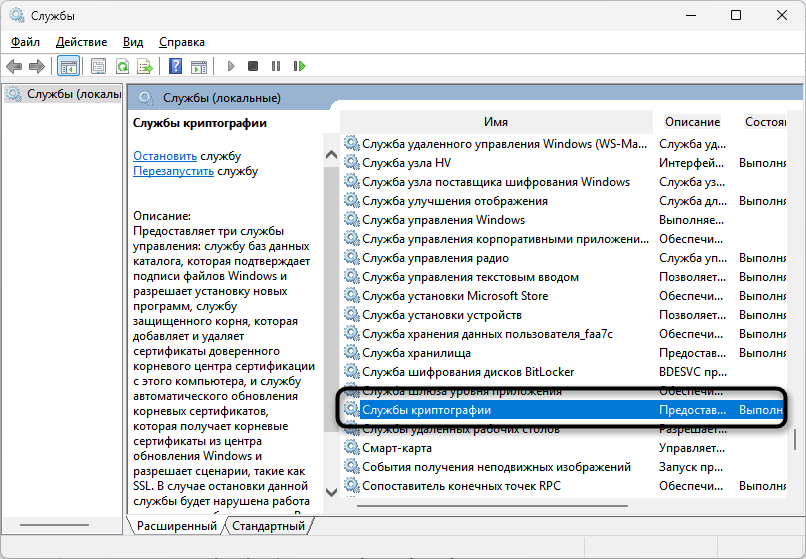The image size is (806, 559).
Task: Click gear icon beside Служба хранилища
Action: tap(352, 353)
